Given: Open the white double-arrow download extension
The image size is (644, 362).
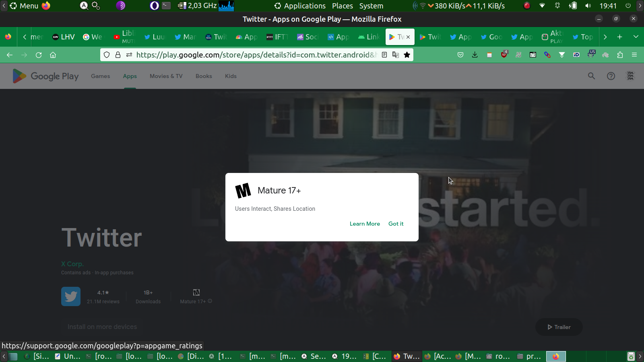Looking at the screenshot, I should [x=562, y=55].
